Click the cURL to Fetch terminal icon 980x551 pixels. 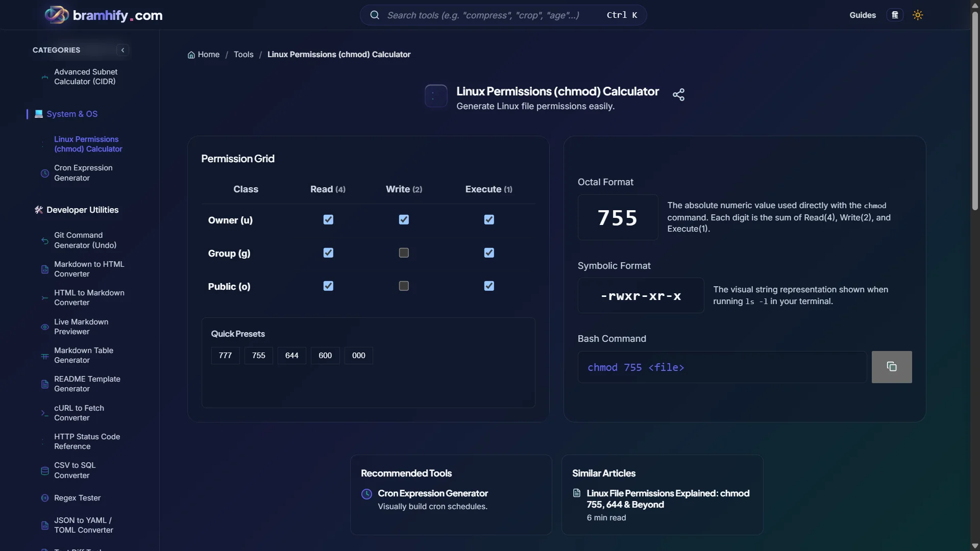[x=45, y=413]
